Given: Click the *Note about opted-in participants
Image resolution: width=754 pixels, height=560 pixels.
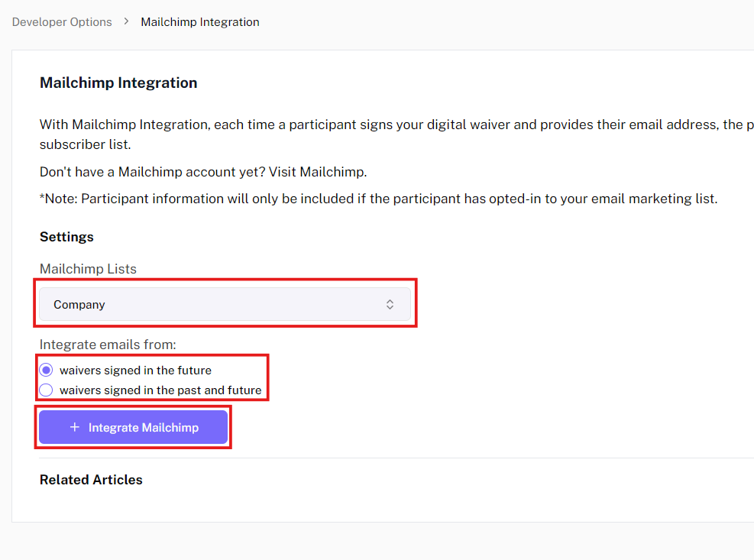Looking at the screenshot, I should [378, 199].
